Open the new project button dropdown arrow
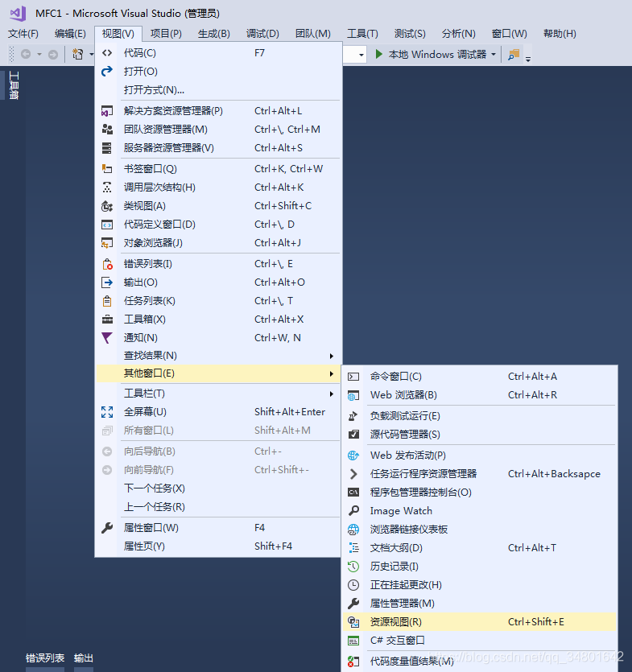The height and width of the screenshot is (672, 632). point(91,55)
